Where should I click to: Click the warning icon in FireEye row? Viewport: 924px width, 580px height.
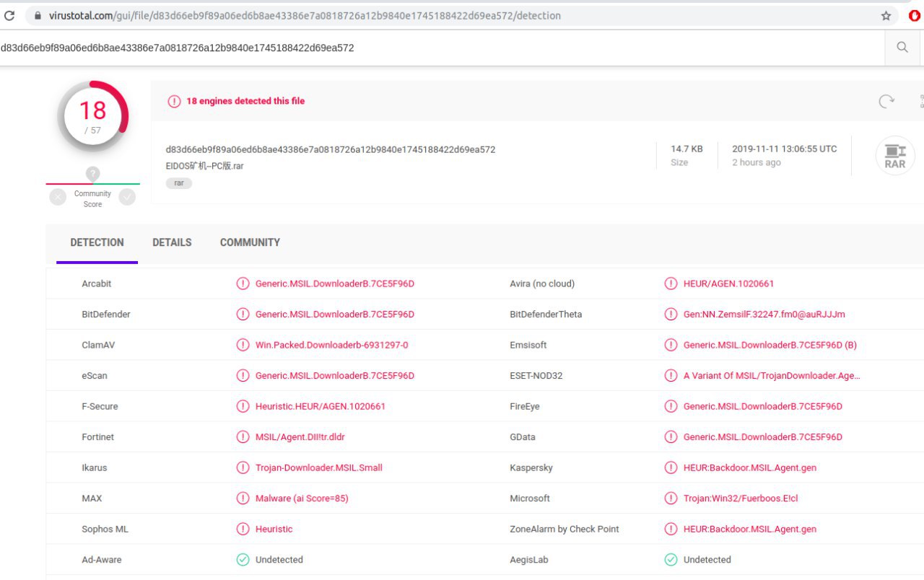click(x=671, y=406)
